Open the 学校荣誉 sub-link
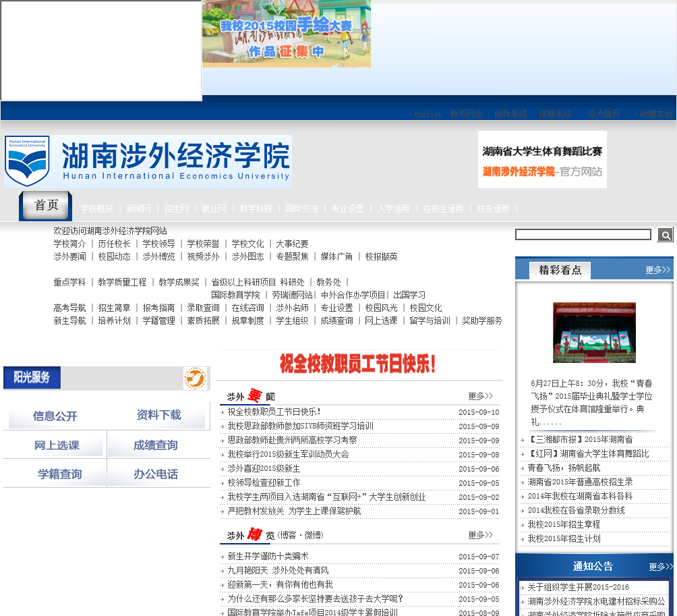Viewport: 677px width, 616px height. point(203,244)
